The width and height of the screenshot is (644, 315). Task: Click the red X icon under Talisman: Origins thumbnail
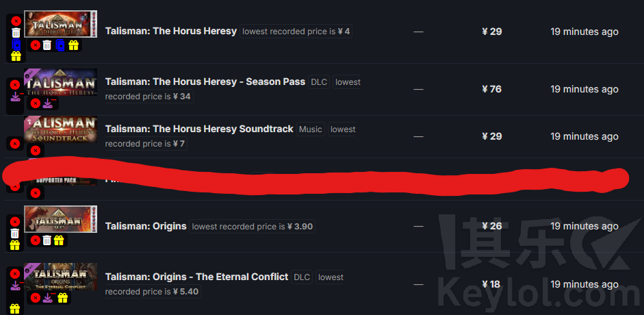tap(36, 240)
